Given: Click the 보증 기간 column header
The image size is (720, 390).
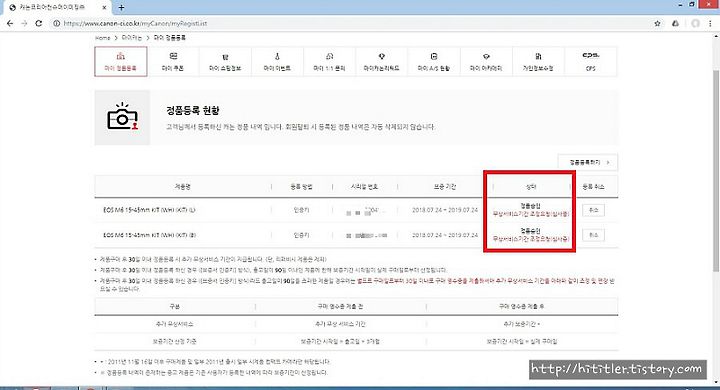Looking at the screenshot, I should (444, 187).
